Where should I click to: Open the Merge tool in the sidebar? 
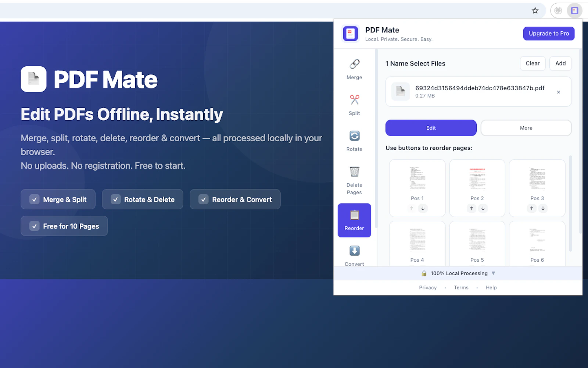tap(354, 69)
